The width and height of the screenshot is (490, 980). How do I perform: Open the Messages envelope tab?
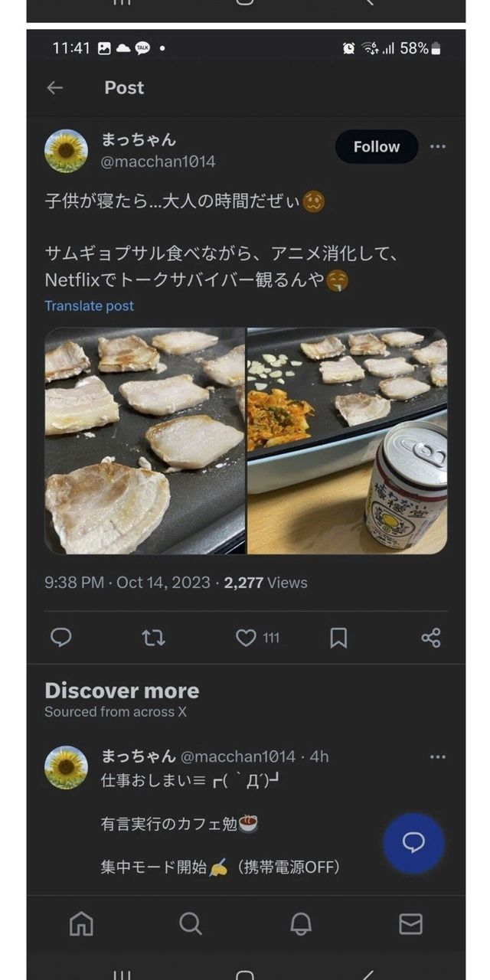(411, 924)
